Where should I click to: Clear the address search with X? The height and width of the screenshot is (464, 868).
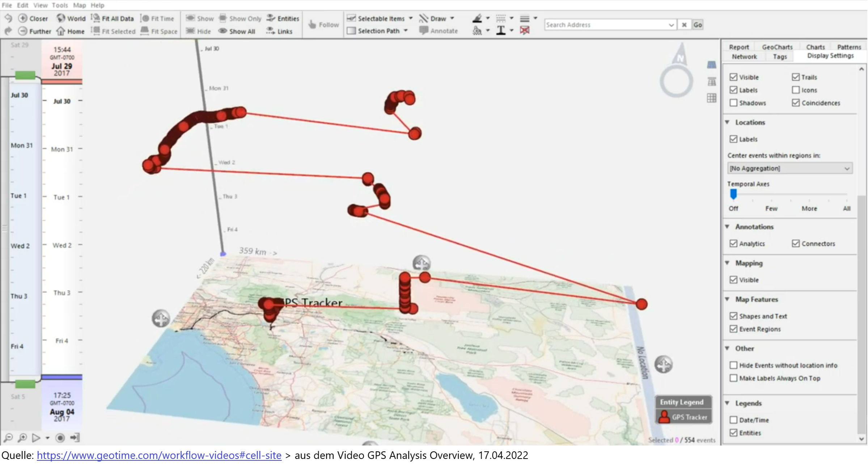(684, 25)
